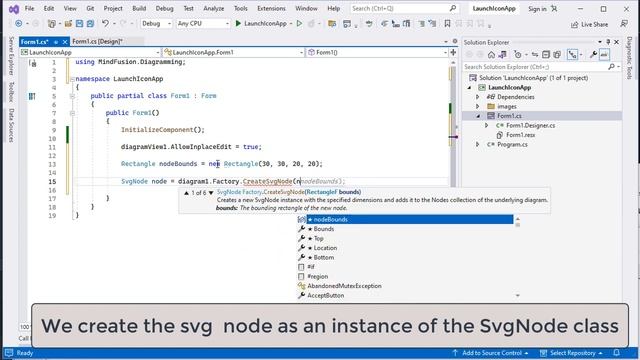Expand the Form1.Designer.cs node
The image size is (640, 360).
pyautogui.click(x=487, y=126)
